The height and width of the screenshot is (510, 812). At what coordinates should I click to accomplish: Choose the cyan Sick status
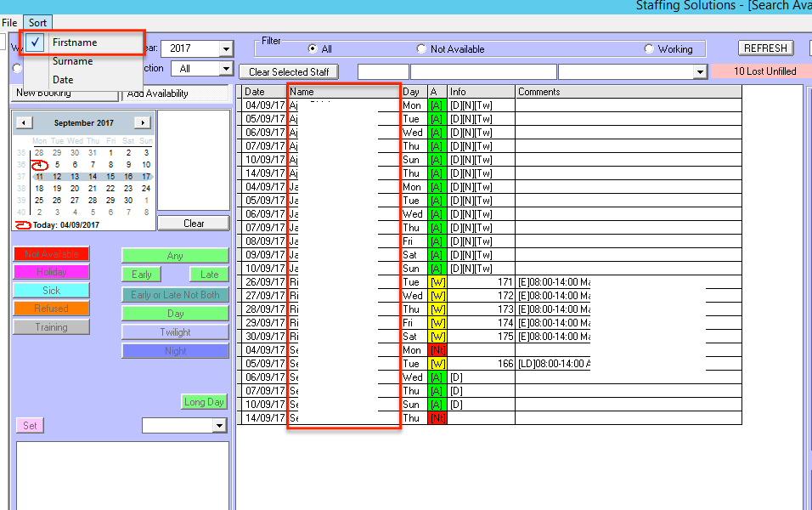click(x=51, y=291)
